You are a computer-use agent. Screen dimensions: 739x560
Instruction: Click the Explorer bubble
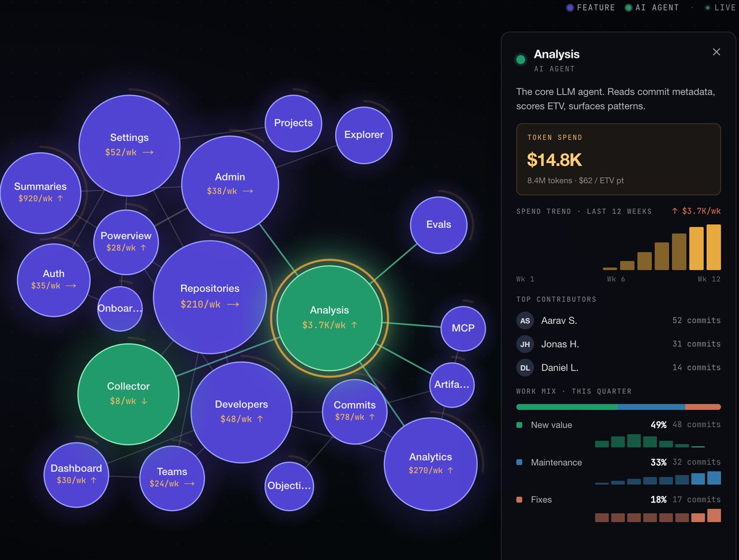(x=364, y=135)
